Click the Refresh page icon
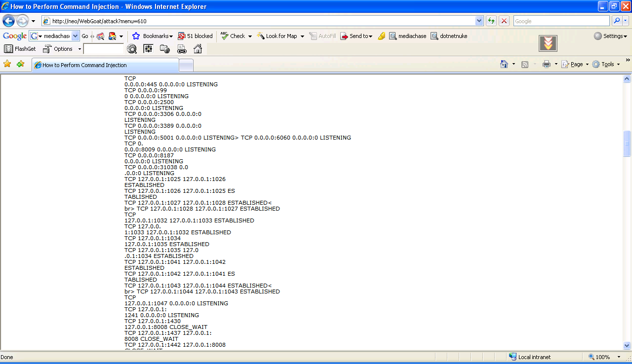This screenshot has width=632, height=364. [x=491, y=21]
